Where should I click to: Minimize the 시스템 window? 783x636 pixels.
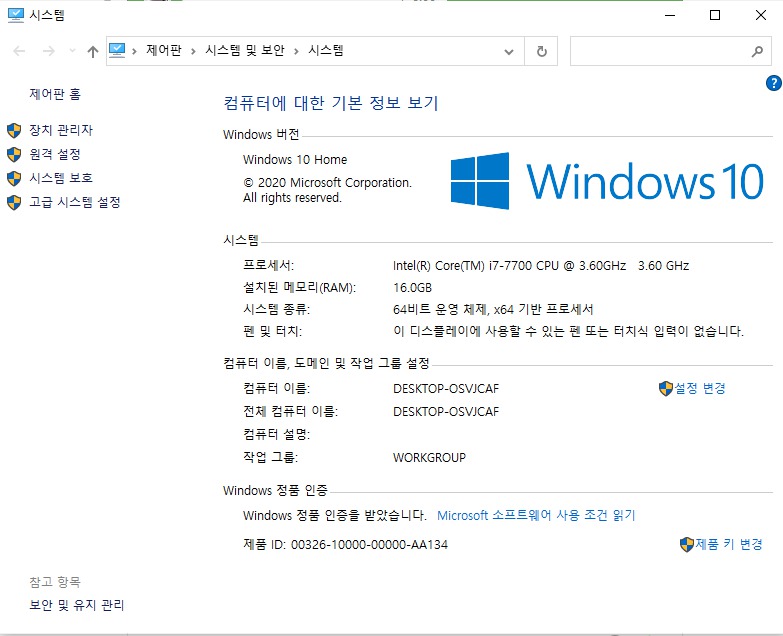(x=670, y=15)
